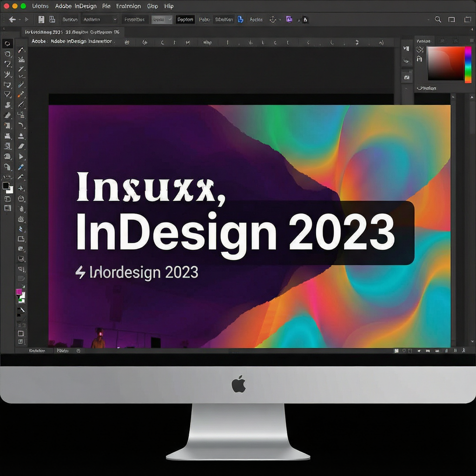Click the outermost panel layout icon in the toolbar
Viewport: 476px width, 476px height.
[468, 20]
